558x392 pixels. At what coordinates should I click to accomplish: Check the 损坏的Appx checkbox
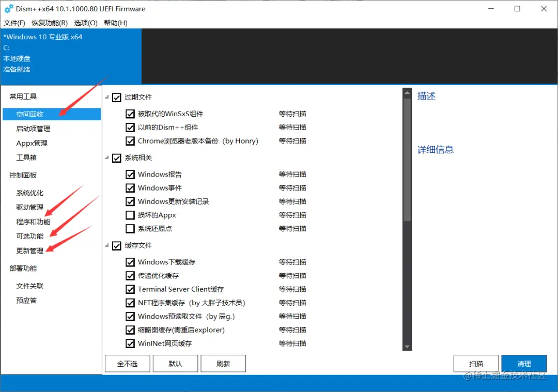coord(130,215)
